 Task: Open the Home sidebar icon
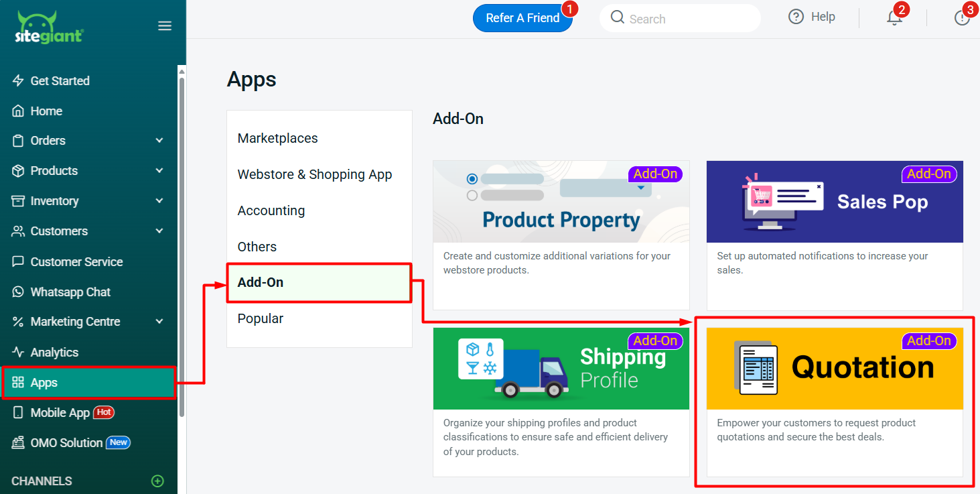pyautogui.click(x=19, y=111)
